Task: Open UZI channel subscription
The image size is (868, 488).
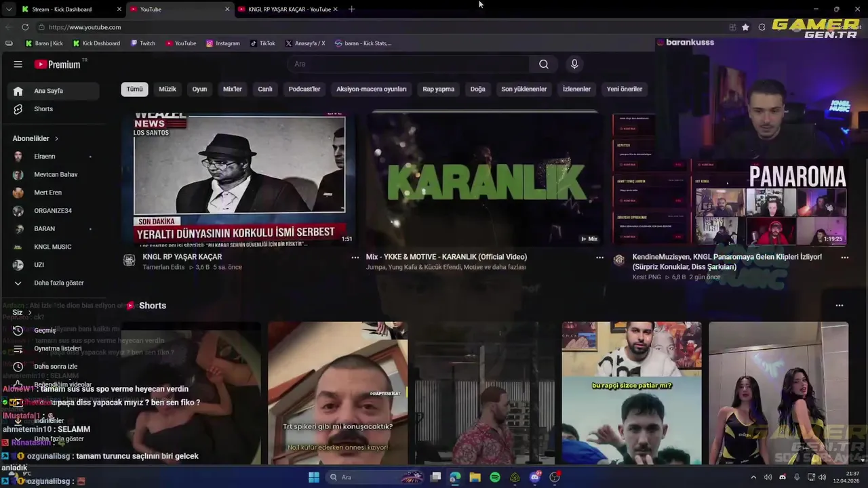Action: point(52,265)
